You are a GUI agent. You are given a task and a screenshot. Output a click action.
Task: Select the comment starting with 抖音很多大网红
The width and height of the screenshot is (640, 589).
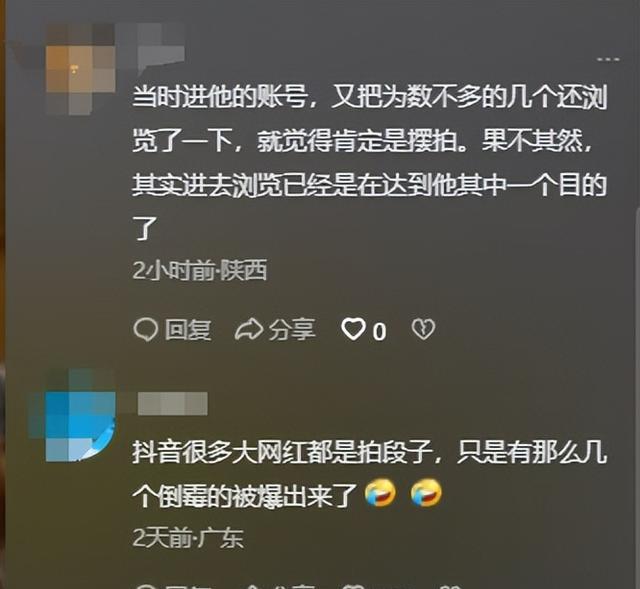click(x=369, y=474)
